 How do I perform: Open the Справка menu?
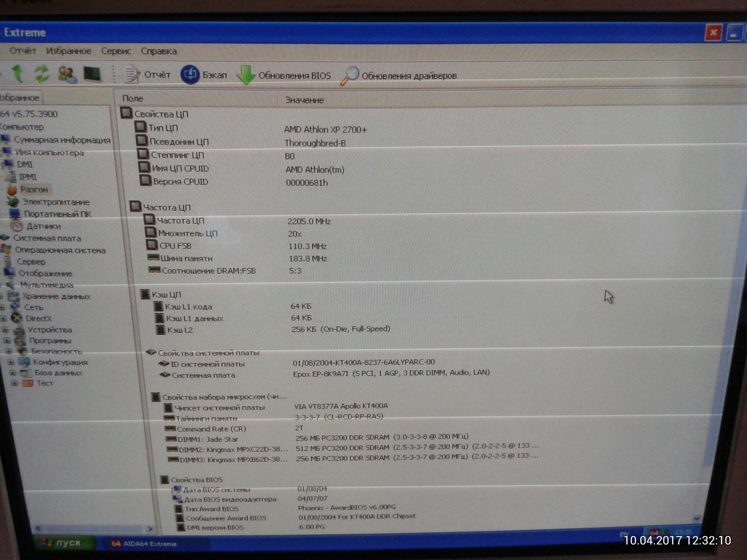click(x=159, y=51)
